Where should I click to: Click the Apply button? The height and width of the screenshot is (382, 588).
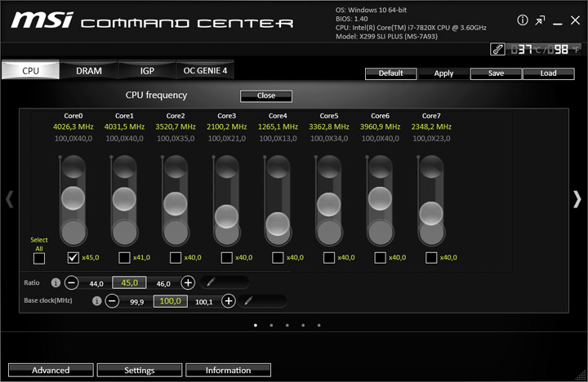443,73
